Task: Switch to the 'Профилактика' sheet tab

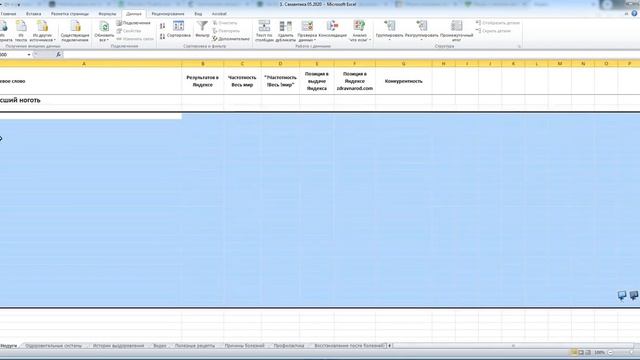Action: [289, 346]
